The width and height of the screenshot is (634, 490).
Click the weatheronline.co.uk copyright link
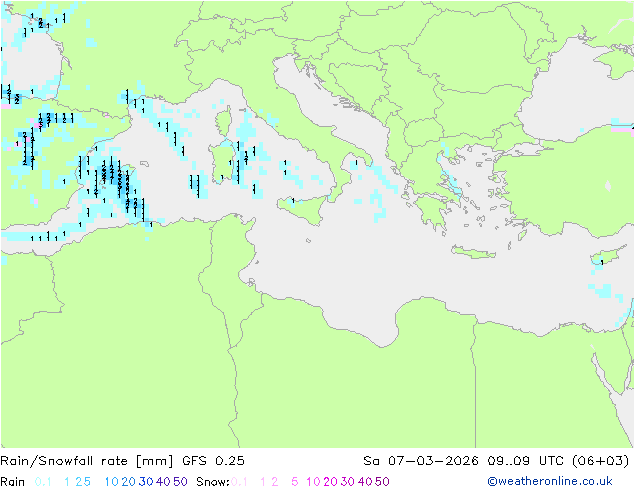(x=550, y=481)
